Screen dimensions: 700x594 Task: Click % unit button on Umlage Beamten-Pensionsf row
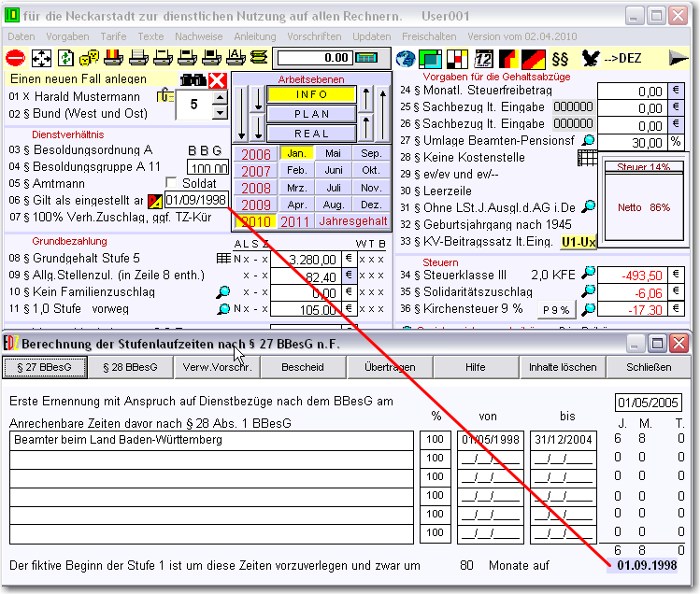pos(676,141)
